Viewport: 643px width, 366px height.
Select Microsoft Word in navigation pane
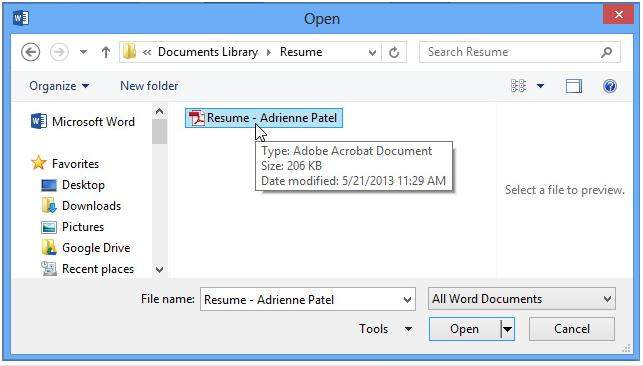tap(93, 122)
